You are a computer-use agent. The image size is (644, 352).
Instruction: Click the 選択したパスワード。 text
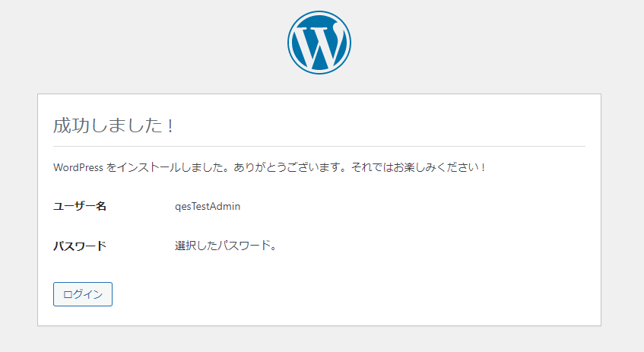click(224, 246)
